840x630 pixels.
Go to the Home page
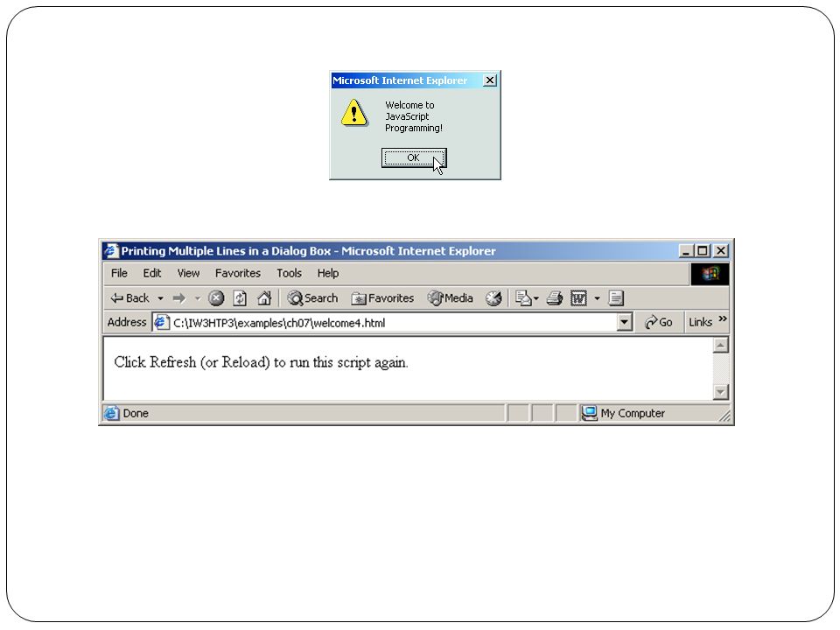pos(264,298)
